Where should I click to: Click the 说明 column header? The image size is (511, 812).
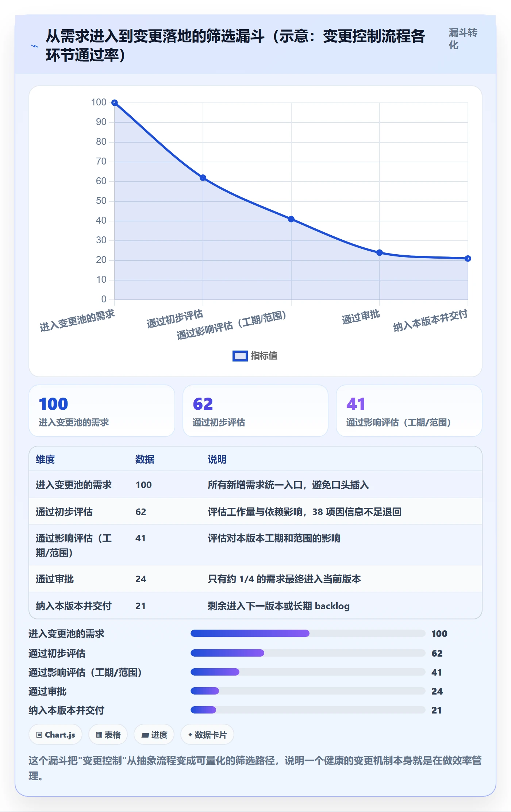click(x=217, y=459)
